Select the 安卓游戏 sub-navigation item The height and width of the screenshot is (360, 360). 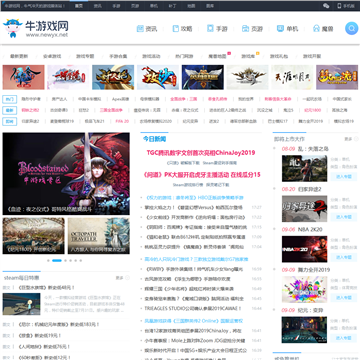pyautogui.click(x=52, y=56)
